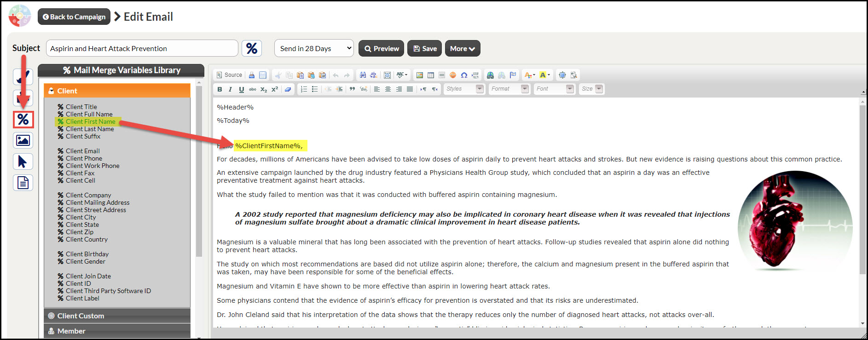Image resolution: width=868 pixels, height=340 pixels.
Task: Insert an image into the email
Action: pos(420,75)
